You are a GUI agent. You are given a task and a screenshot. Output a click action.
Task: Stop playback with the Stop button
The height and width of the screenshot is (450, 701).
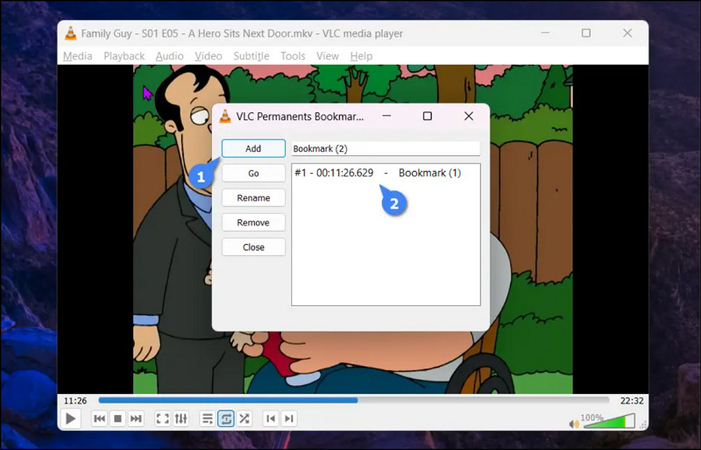click(118, 419)
